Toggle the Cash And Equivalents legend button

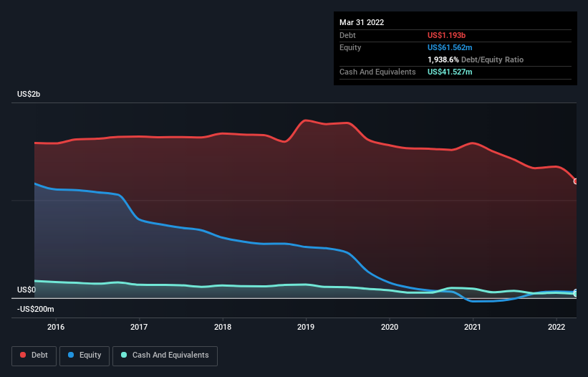pyautogui.click(x=165, y=355)
